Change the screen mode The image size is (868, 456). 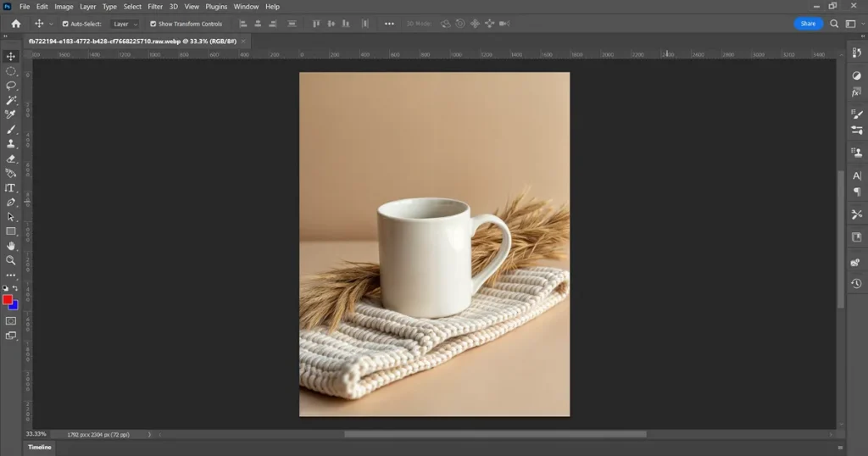tap(10, 336)
